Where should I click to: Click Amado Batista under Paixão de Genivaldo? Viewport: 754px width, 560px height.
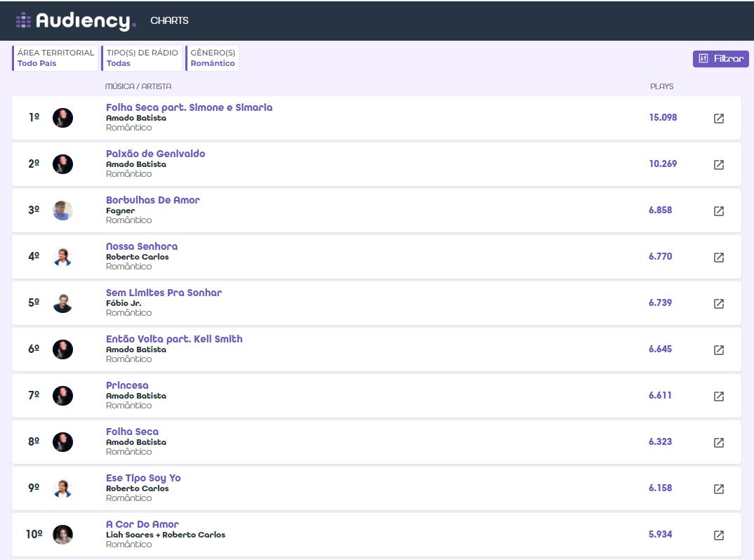point(136,164)
